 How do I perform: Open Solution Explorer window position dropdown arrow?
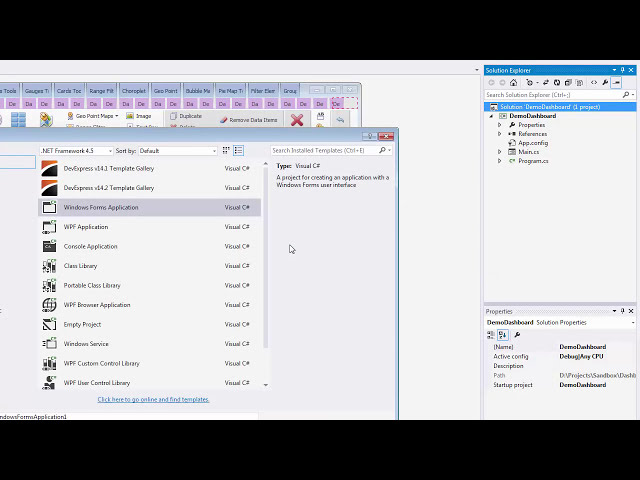click(x=614, y=70)
